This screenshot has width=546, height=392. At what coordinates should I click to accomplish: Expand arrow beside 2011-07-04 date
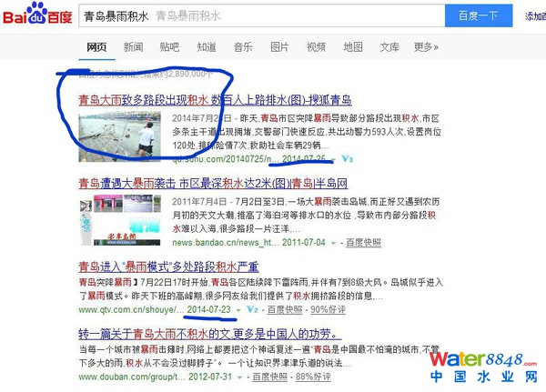click(333, 243)
